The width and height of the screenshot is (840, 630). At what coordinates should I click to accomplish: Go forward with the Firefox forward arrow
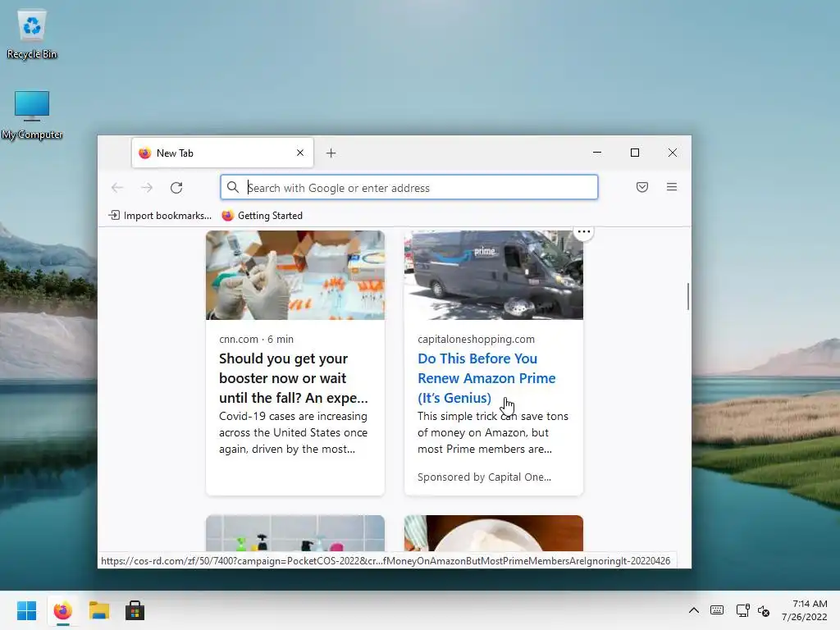tap(146, 188)
